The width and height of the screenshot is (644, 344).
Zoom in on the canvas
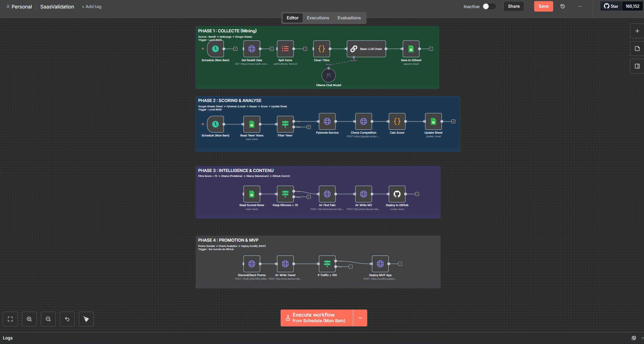point(29,319)
